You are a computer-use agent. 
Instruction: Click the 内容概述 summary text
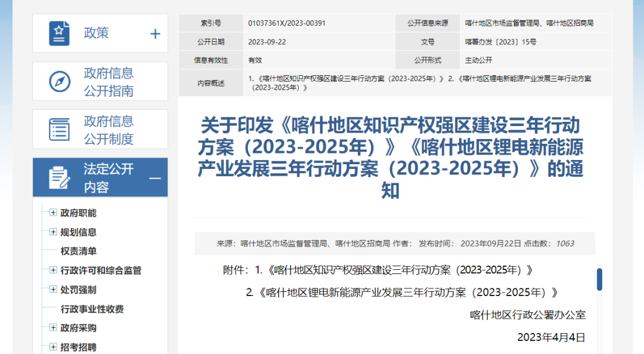[420, 83]
